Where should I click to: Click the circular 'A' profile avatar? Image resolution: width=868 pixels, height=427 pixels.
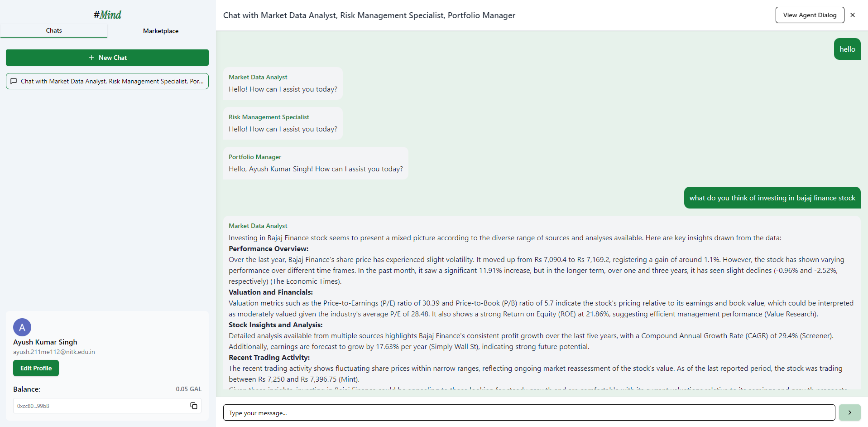pos(22,327)
